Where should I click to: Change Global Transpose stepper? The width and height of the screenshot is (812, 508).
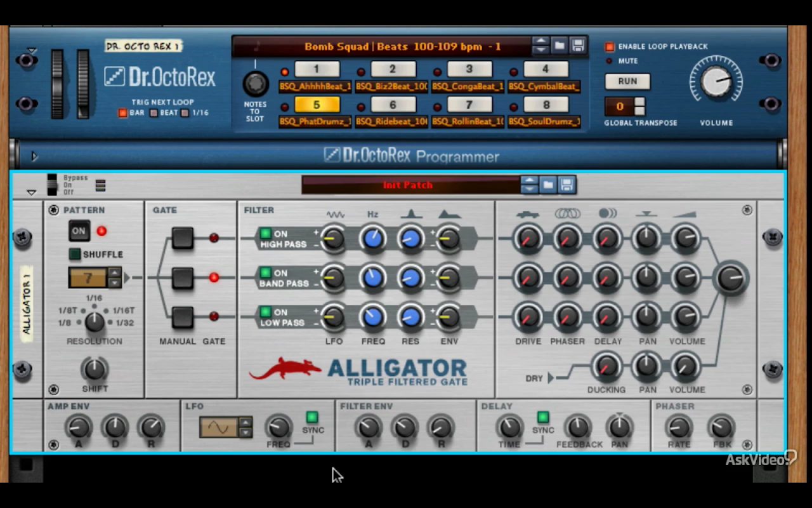point(639,106)
